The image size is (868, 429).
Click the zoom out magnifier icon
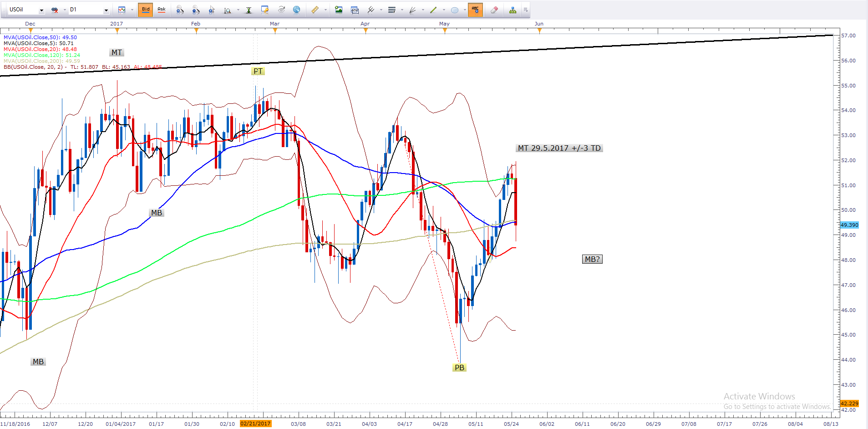tap(195, 10)
